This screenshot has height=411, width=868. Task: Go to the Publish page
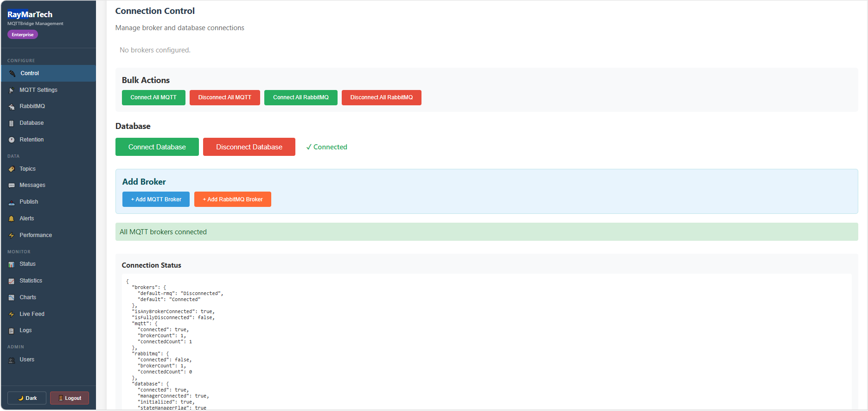click(48, 202)
